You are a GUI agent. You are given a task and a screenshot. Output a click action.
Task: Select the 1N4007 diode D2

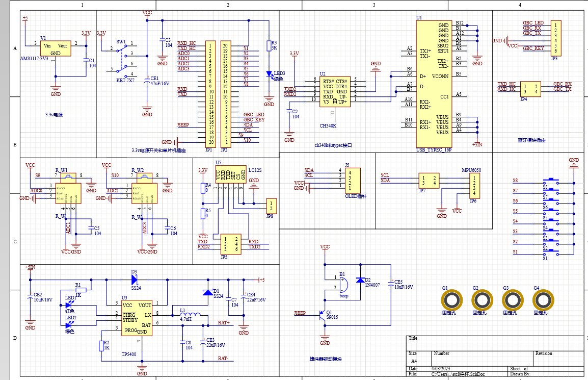[361, 280]
